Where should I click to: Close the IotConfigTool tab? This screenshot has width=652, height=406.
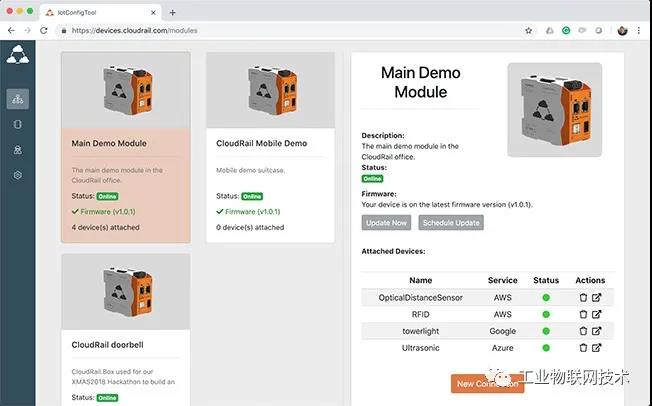(x=153, y=12)
